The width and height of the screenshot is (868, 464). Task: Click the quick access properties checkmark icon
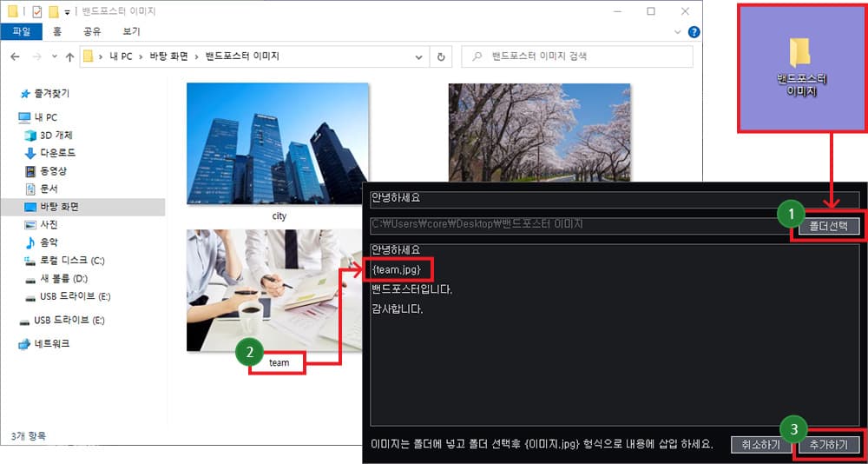tap(37, 11)
